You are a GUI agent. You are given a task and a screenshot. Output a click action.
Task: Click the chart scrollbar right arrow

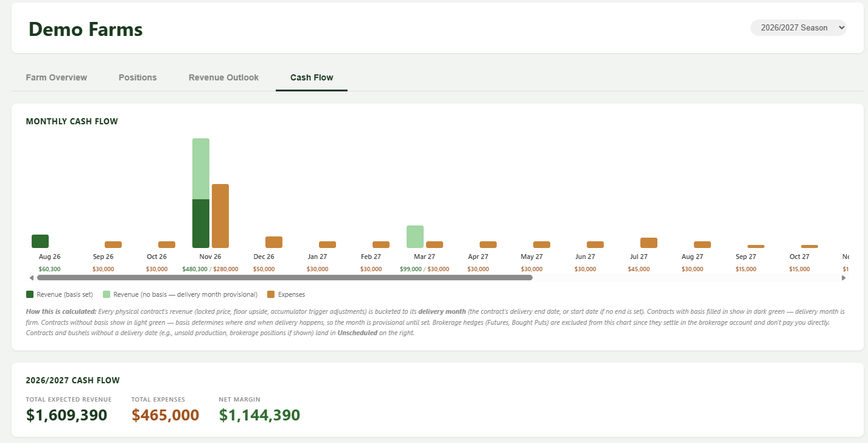pyautogui.click(x=844, y=278)
